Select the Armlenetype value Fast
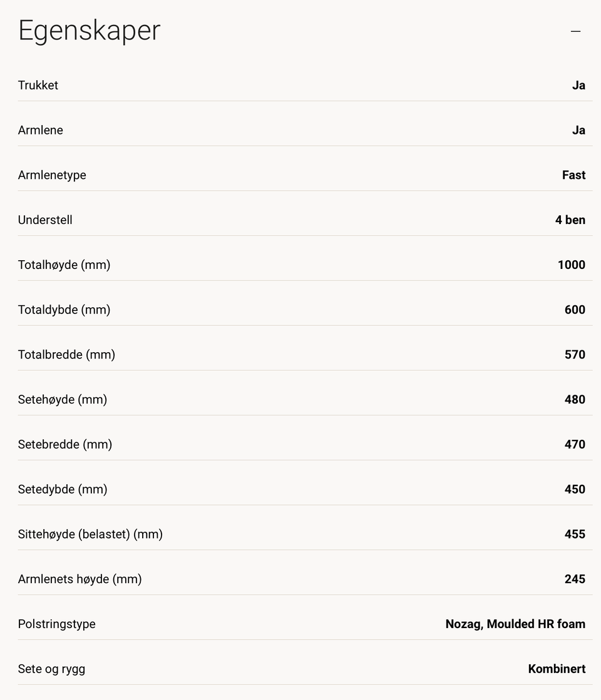The width and height of the screenshot is (601, 700). (573, 175)
